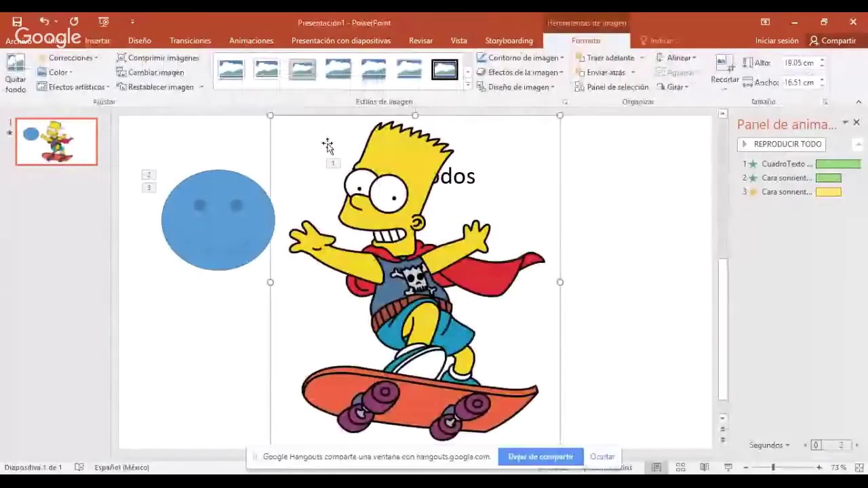Switch to the Storyboarding tab
Screen dimensions: 868x488
509,41
